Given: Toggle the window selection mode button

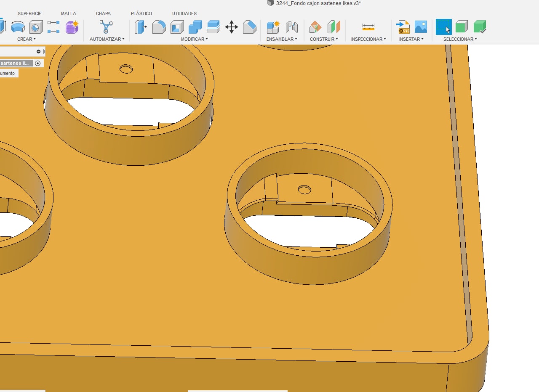Looking at the screenshot, I should click(443, 27).
